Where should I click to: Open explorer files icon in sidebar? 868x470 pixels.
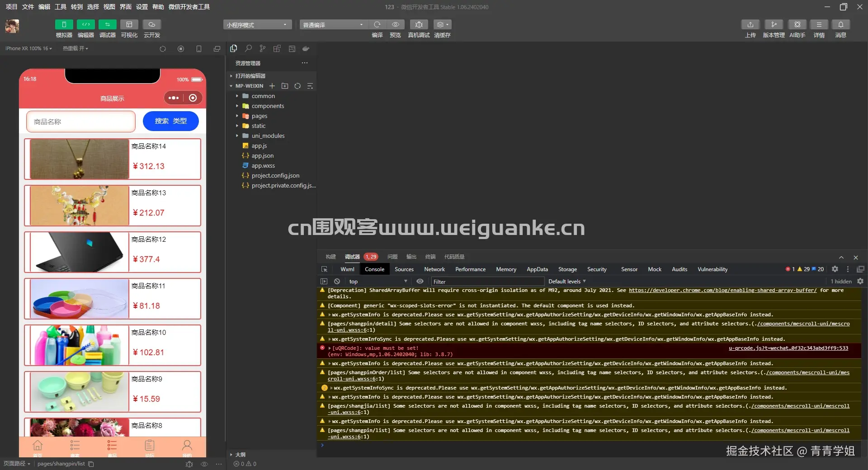pyautogui.click(x=234, y=48)
